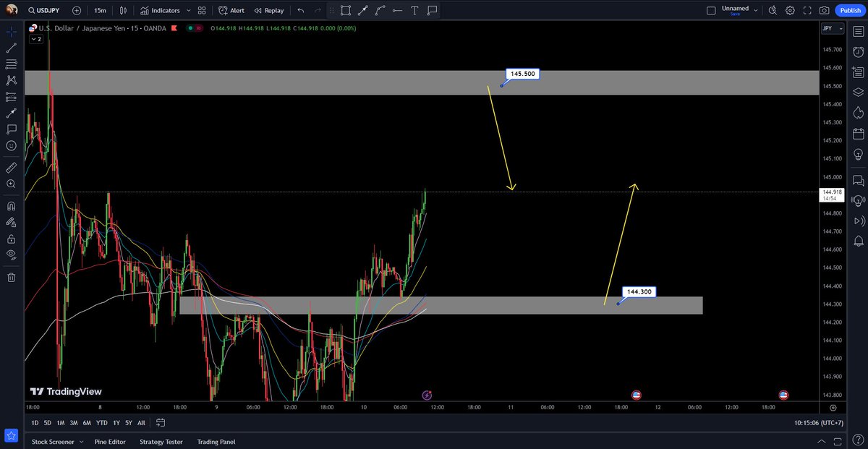Select the ruler measure tool
The width and height of the screenshot is (868, 449).
11,167
